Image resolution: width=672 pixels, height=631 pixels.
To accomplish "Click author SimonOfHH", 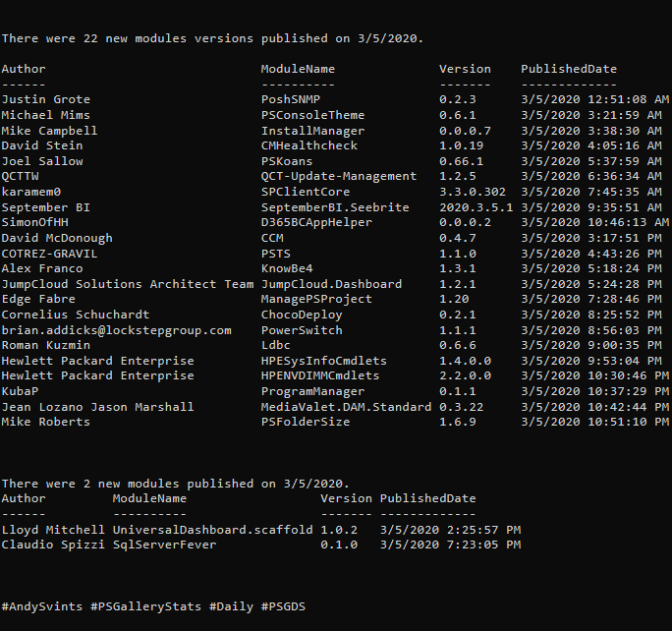I will [x=34, y=222].
